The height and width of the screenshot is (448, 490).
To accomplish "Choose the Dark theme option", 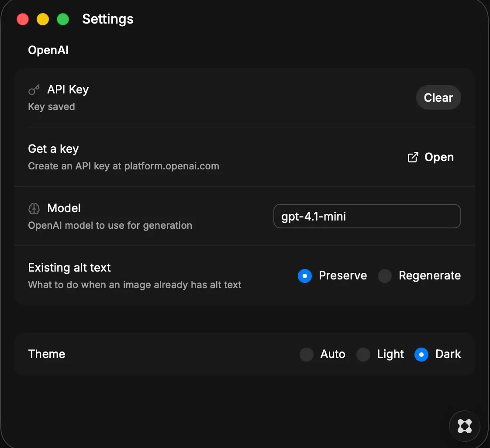I will [421, 355].
